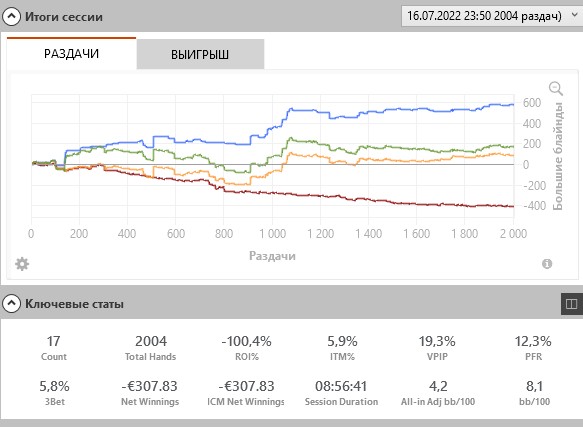Click the graph settings gear icon
583x427 pixels.
[22, 264]
